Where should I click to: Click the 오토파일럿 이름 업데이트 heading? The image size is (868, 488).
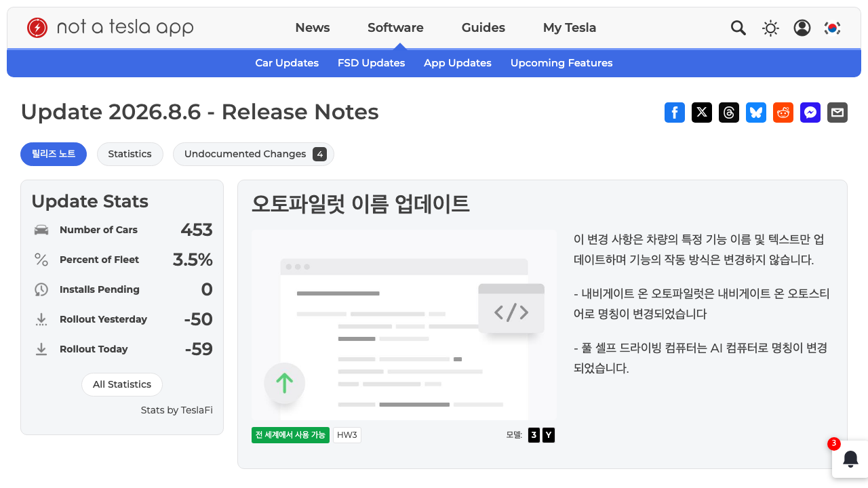361,203
